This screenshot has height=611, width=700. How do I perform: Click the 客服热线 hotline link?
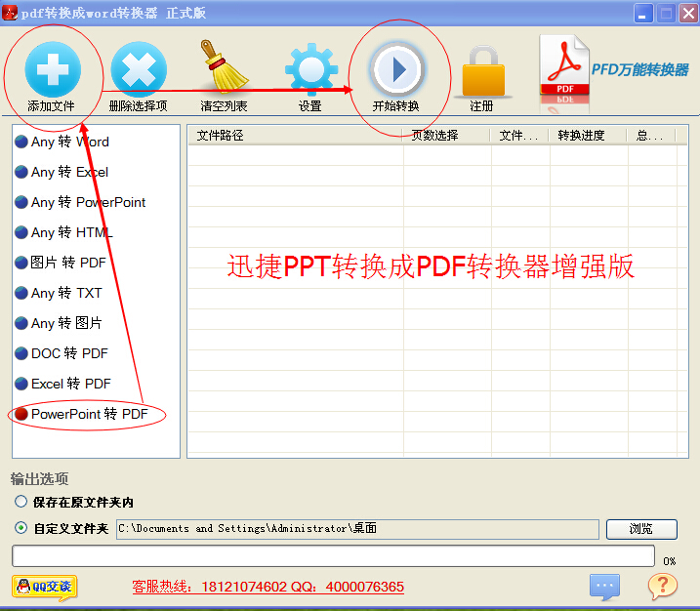[268, 587]
